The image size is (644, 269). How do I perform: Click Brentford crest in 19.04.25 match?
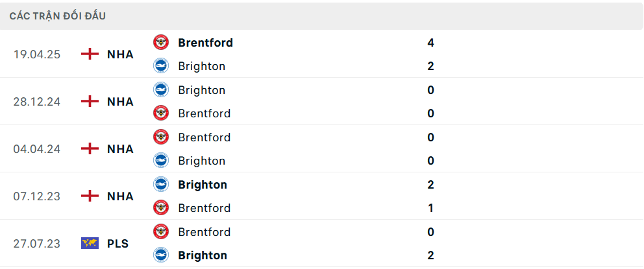[160, 43]
